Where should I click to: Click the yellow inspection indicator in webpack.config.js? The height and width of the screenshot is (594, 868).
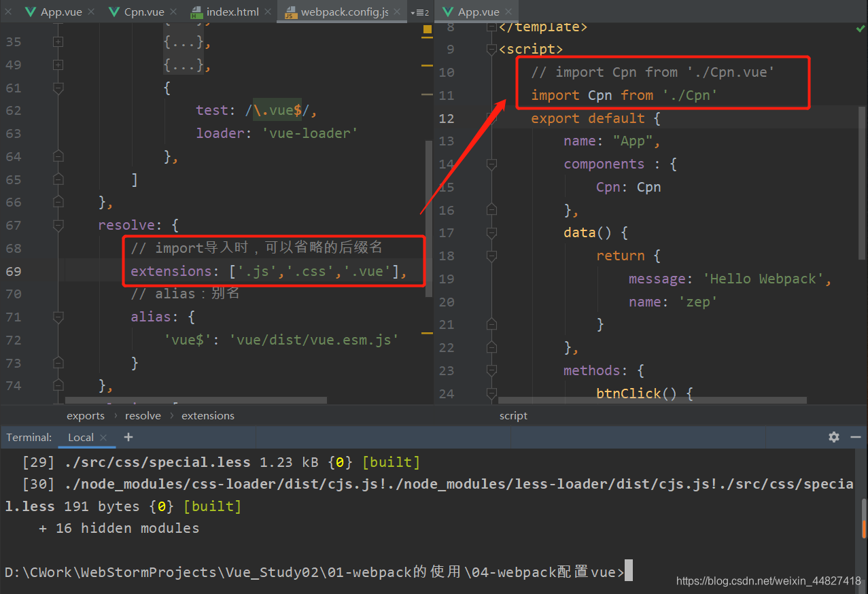point(428,29)
